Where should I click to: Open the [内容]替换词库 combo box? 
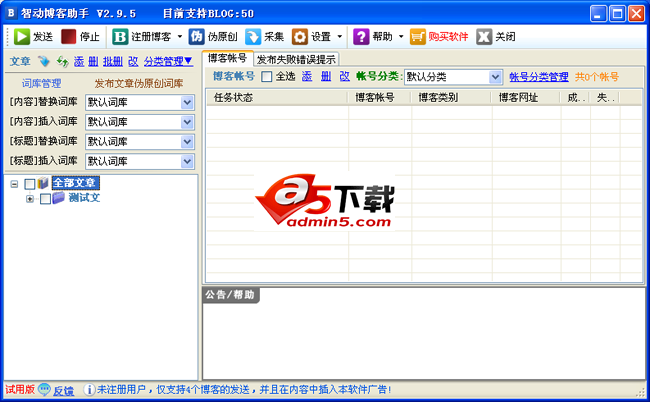(x=140, y=102)
